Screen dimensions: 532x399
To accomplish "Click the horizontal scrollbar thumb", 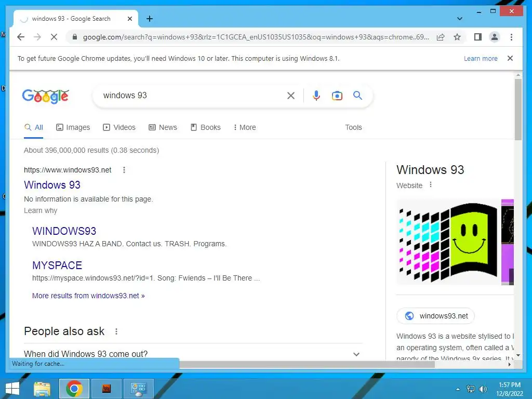I will pos(307,364).
